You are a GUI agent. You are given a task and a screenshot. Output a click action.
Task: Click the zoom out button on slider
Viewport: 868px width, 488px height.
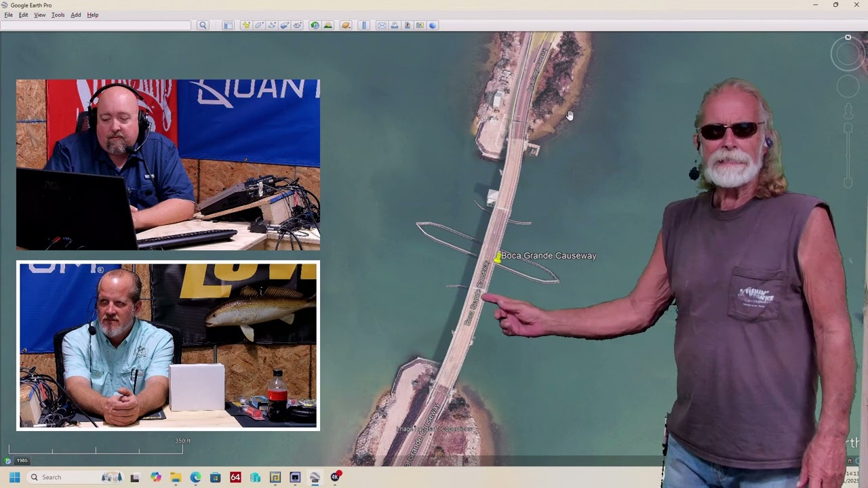tap(848, 182)
